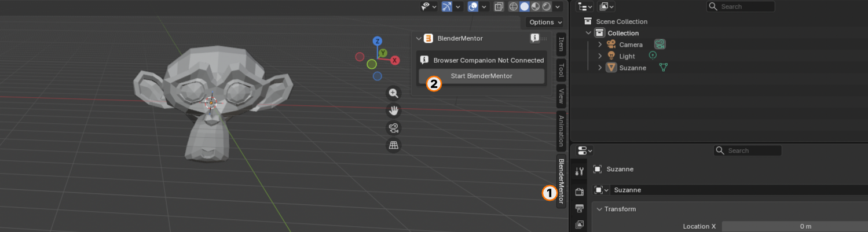The image size is (868, 232).
Task: Click the orange Camera object icon
Action: click(611, 45)
